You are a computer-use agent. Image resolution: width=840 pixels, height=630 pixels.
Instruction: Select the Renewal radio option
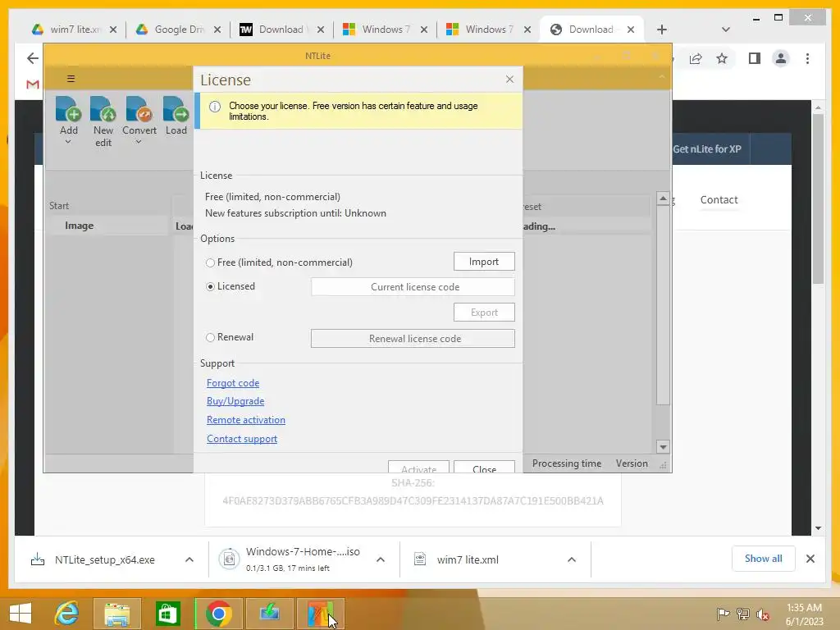tap(210, 337)
